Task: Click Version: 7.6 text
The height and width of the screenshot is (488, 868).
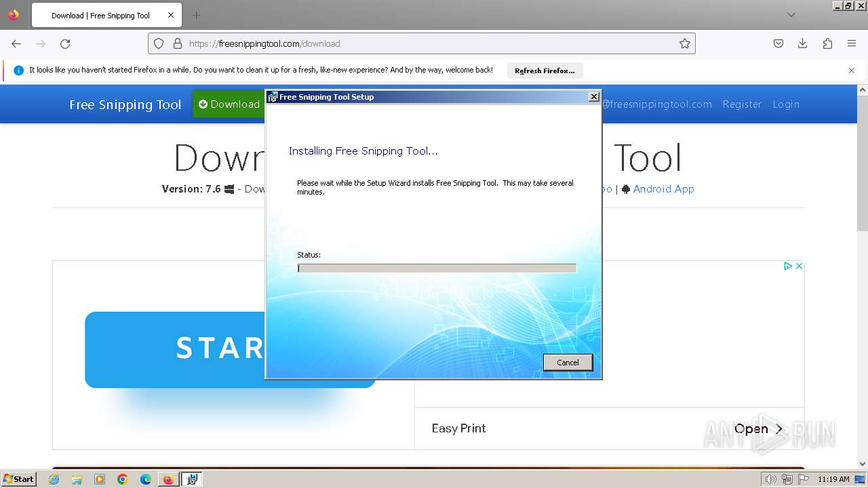Action: point(191,189)
